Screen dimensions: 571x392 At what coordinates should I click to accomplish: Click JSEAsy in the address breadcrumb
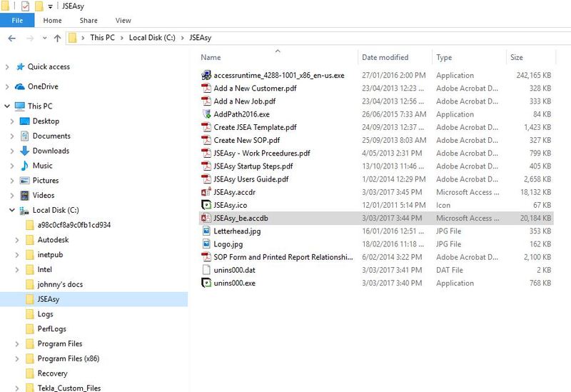[201, 38]
